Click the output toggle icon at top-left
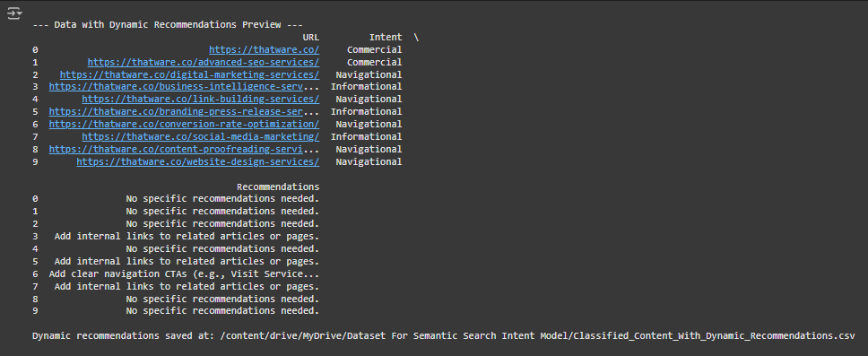Screen dimensions: 868x356 14,13
